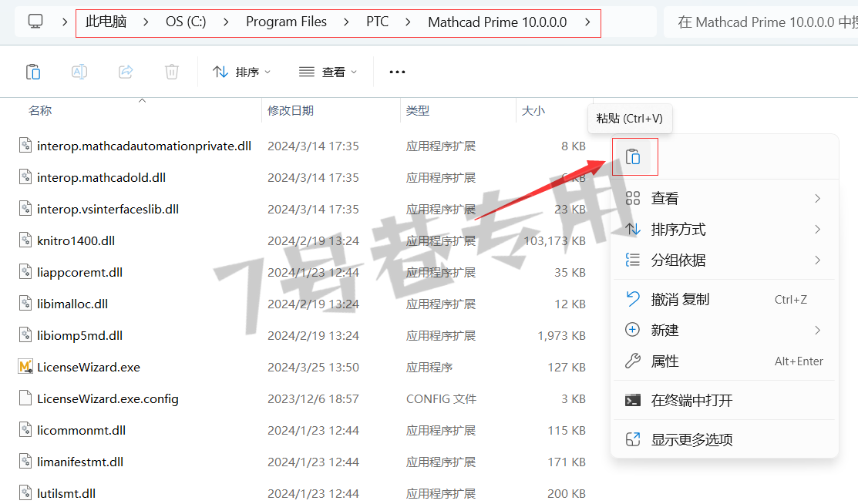Click the libiomp5md.dll file icon
This screenshot has height=504, width=858.
click(x=25, y=335)
